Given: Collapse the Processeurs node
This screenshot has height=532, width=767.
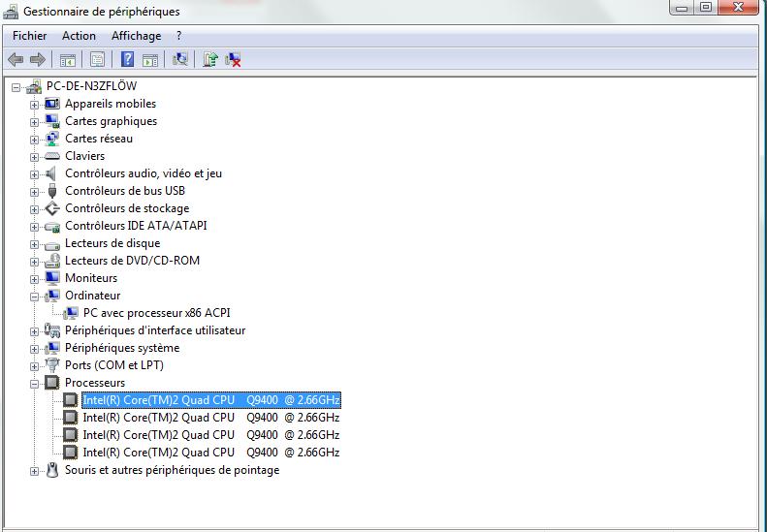Looking at the screenshot, I should click(x=35, y=384).
